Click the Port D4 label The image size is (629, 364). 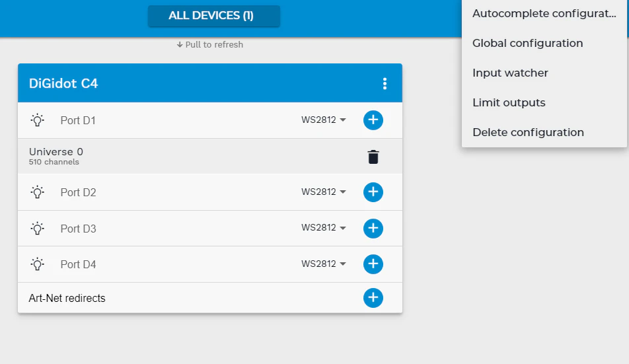point(78,264)
